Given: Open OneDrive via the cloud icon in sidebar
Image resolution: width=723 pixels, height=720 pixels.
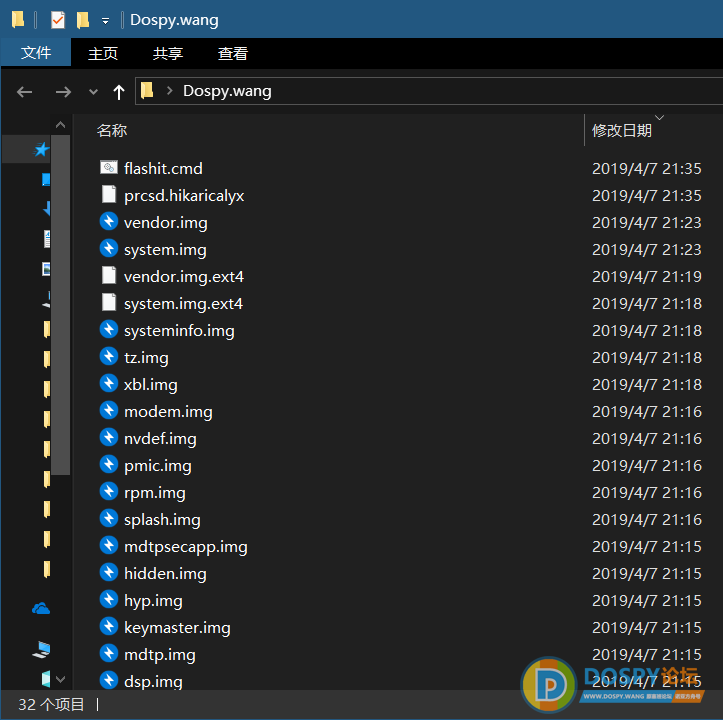Looking at the screenshot, I should [41, 608].
